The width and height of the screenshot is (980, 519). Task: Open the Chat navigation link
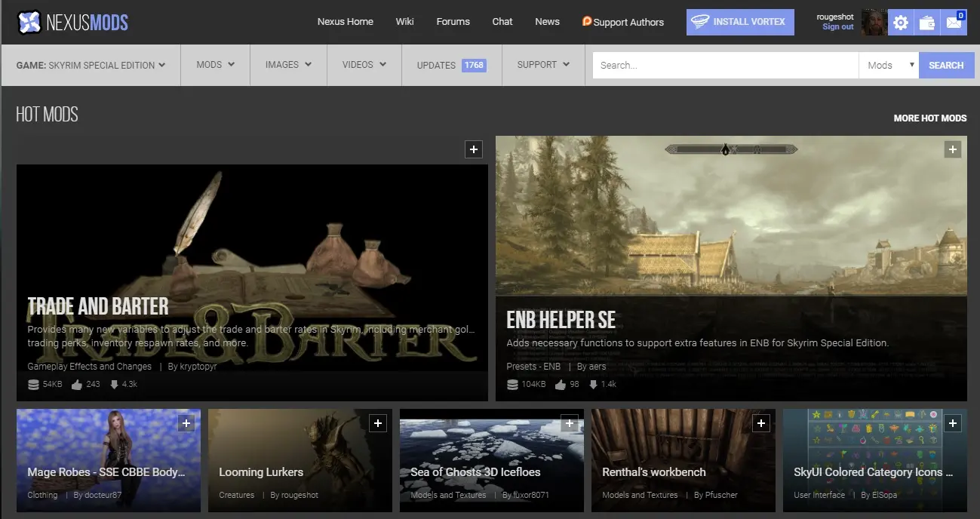click(x=502, y=22)
